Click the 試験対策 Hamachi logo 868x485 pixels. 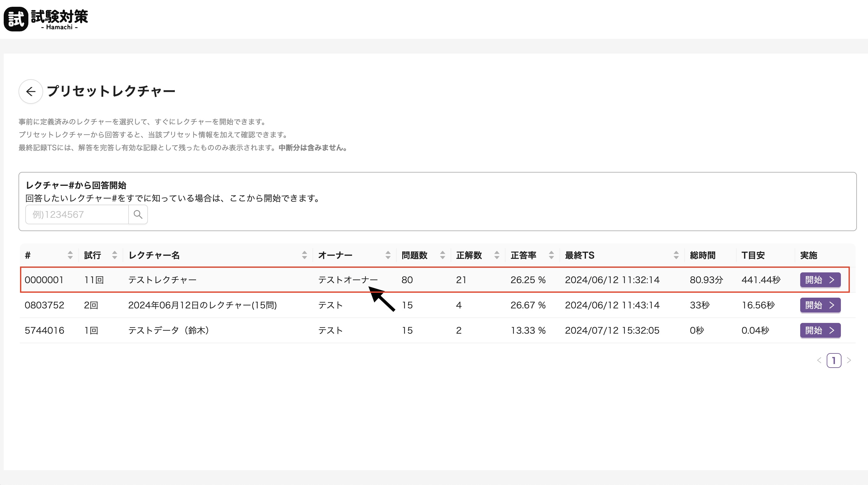(x=46, y=19)
